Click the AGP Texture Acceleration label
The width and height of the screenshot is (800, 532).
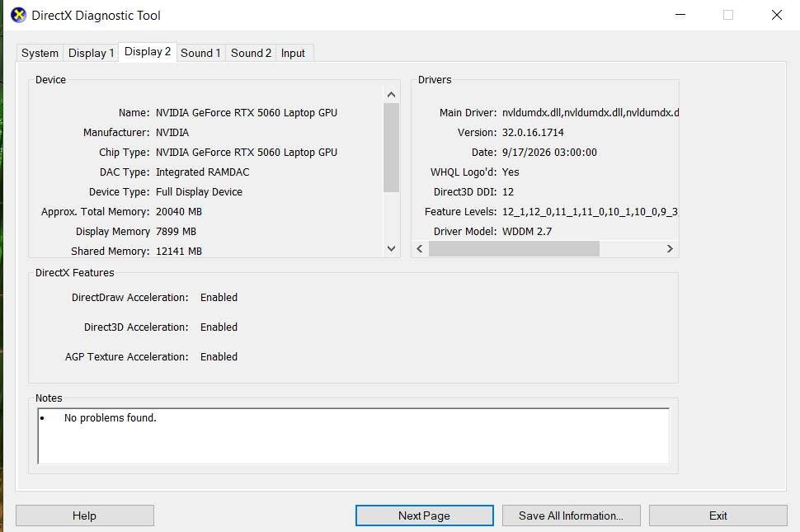pos(126,357)
